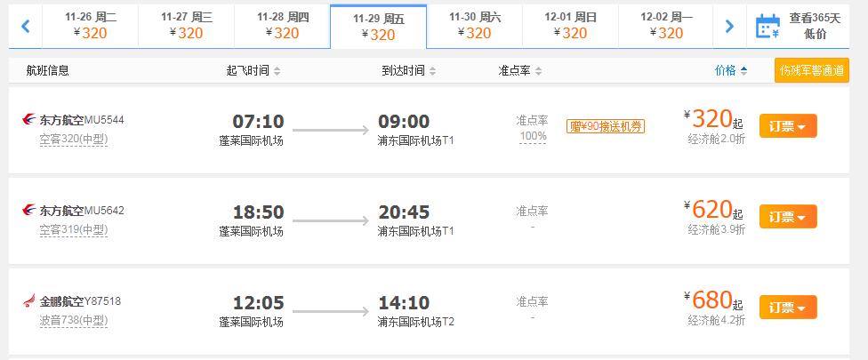Sort by departure time (起飞时间) arrows
The height and width of the screenshot is (360, 868).
[x=277, y=71]
